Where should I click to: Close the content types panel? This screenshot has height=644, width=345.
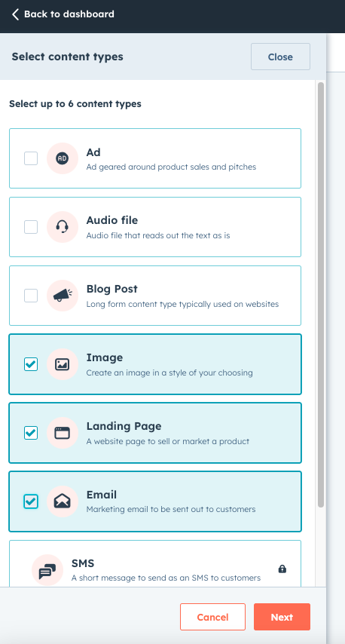pyautogui.click(x=280, y=57)
